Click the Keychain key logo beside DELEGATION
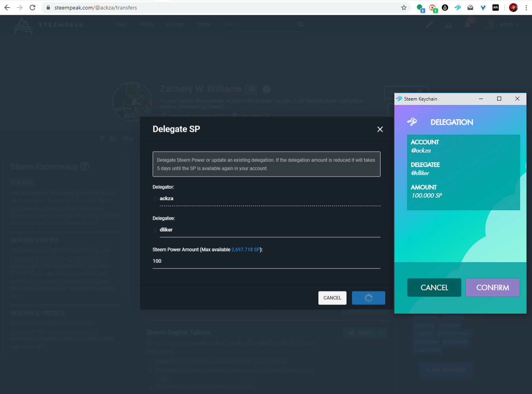This screenshot has height=394, width=532. 412,122
